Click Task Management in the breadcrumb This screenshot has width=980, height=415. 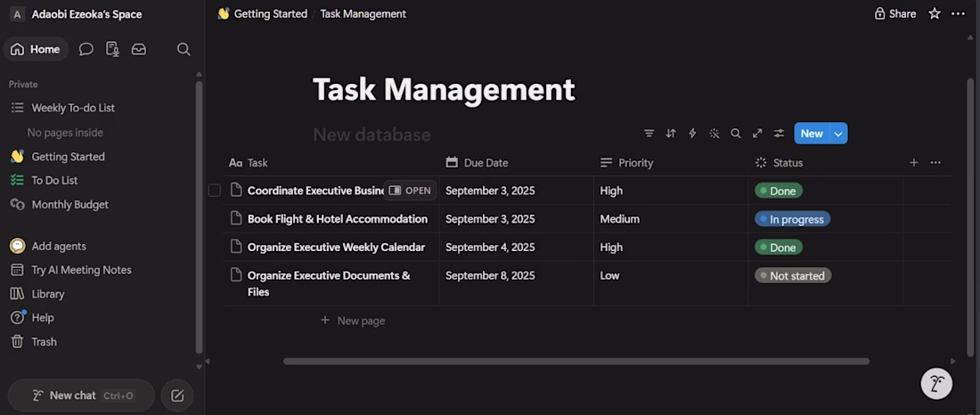coord(363,13)
